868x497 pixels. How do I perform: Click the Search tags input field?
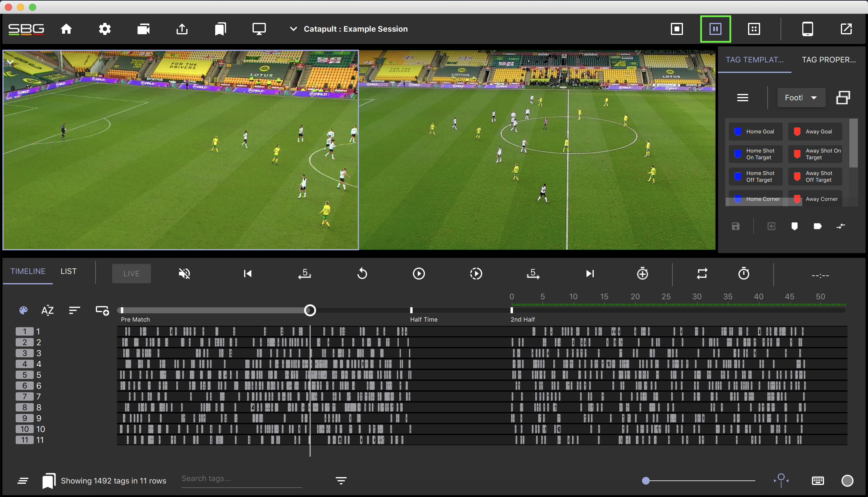tap(242, 479)
